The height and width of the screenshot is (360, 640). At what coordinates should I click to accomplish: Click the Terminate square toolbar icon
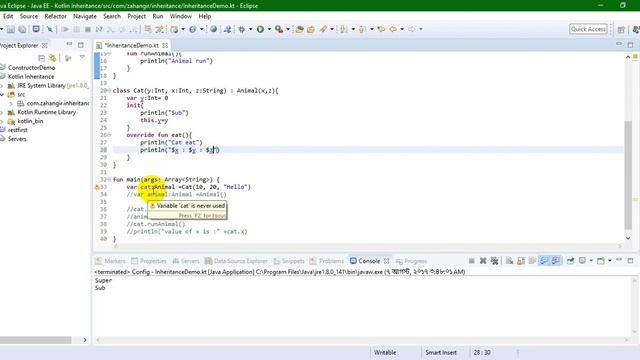87,29
